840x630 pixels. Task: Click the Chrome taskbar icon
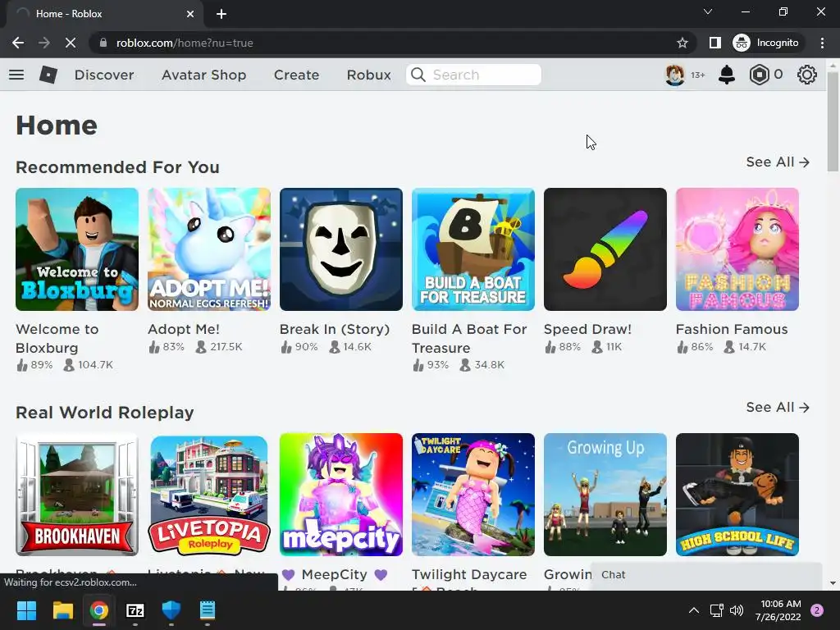tap(98, 610)
